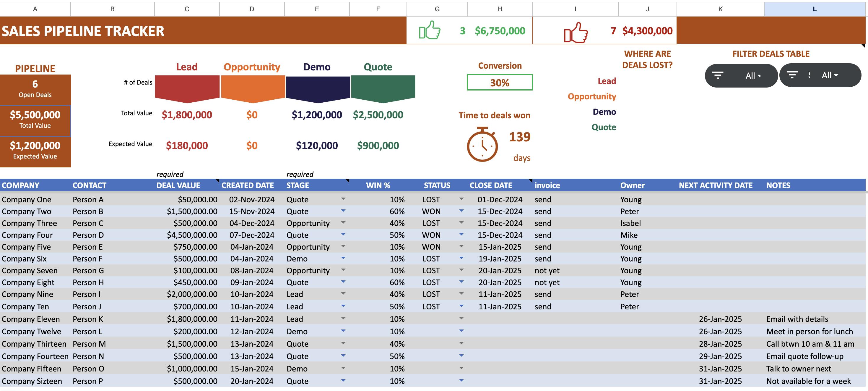Click the filter icon in the left slicer

click(718, 75)
